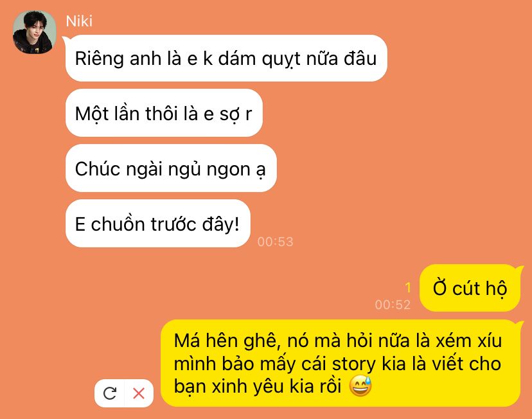
Task: Click the 00:52 timestamp
Action: 393,305
